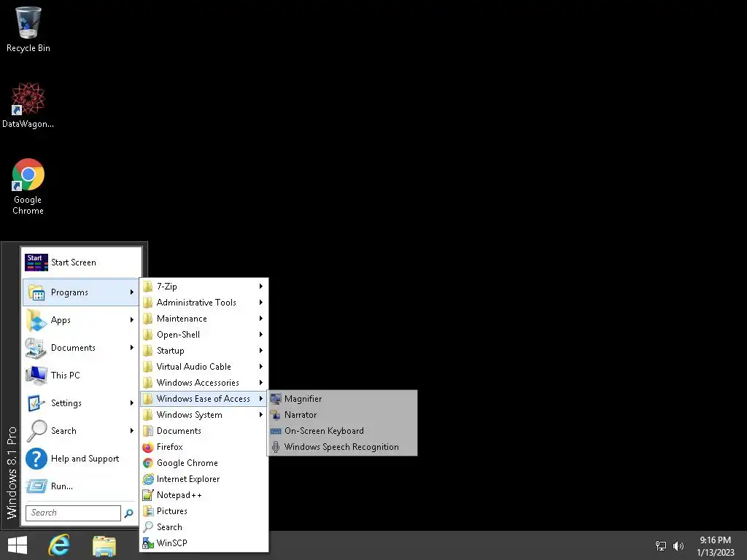Click in the start menu Search box
747x560 pixels.
coord(73,513)
